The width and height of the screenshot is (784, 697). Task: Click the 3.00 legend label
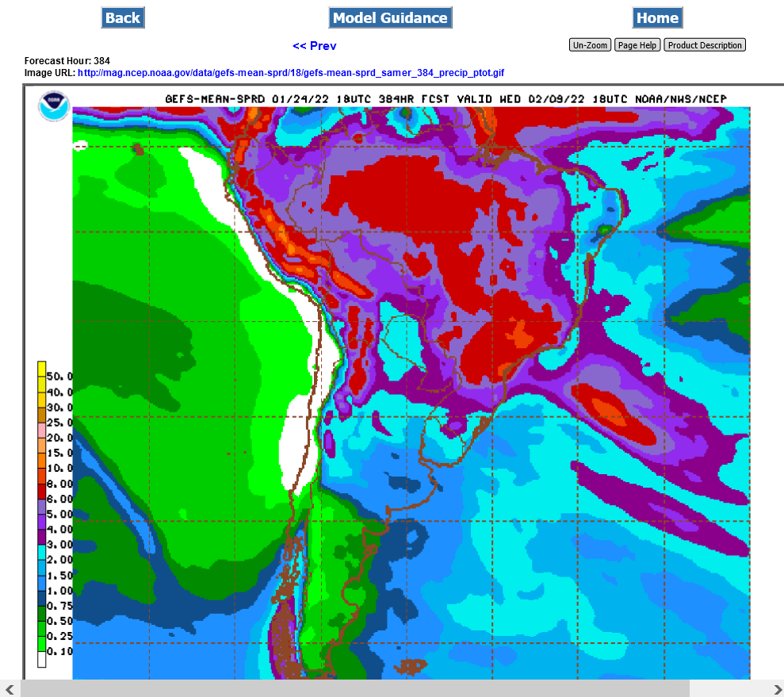pos(59,545)
